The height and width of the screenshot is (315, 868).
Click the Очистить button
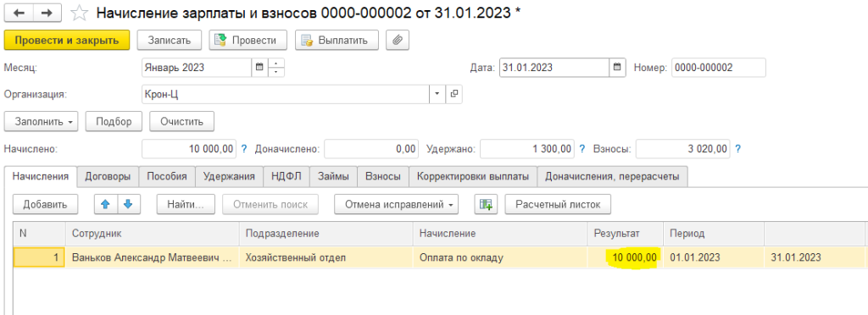[x=181, y=122]
